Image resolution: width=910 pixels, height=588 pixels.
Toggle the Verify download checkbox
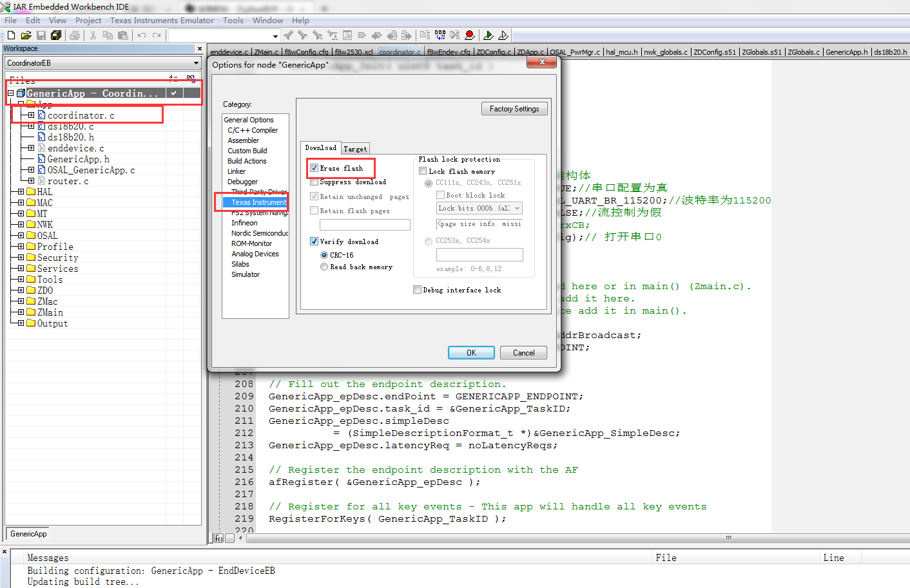pyautogui.click(x=315, y=242)
